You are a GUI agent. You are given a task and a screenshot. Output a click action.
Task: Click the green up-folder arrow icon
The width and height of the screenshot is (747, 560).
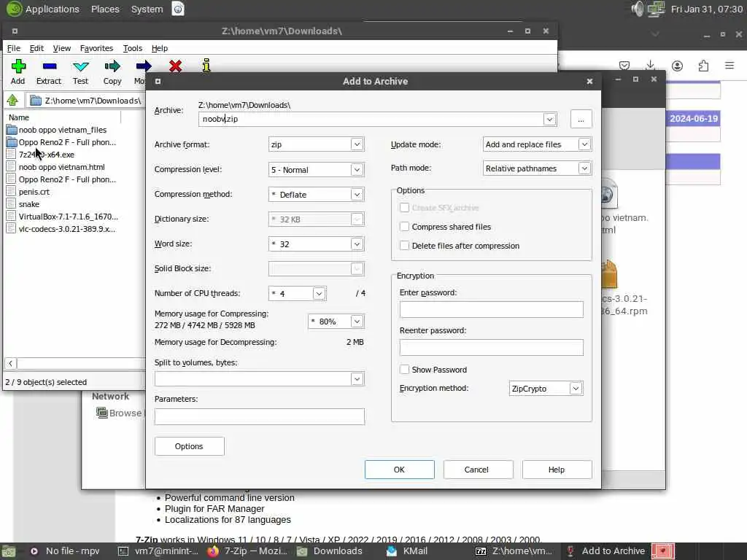click(12, 100)
